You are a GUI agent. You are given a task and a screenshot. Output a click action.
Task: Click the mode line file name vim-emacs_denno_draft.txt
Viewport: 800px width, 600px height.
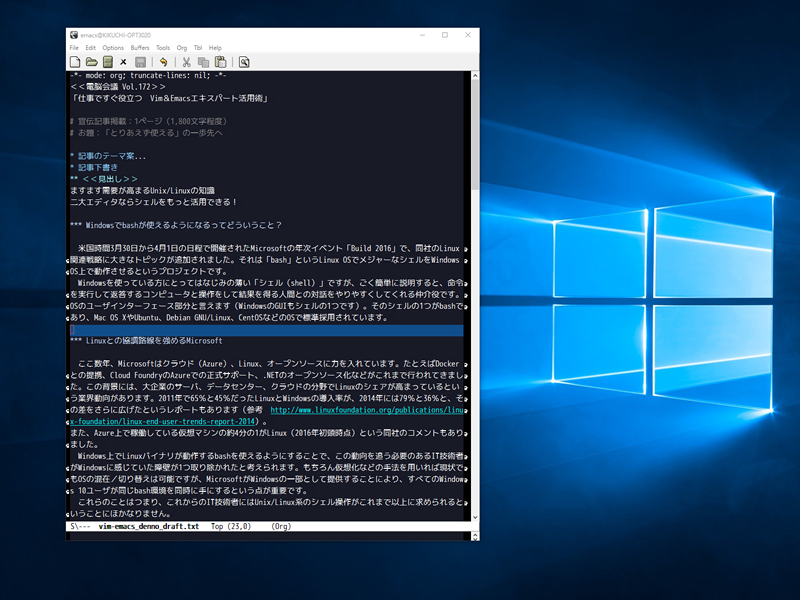(x=148, y=527)
